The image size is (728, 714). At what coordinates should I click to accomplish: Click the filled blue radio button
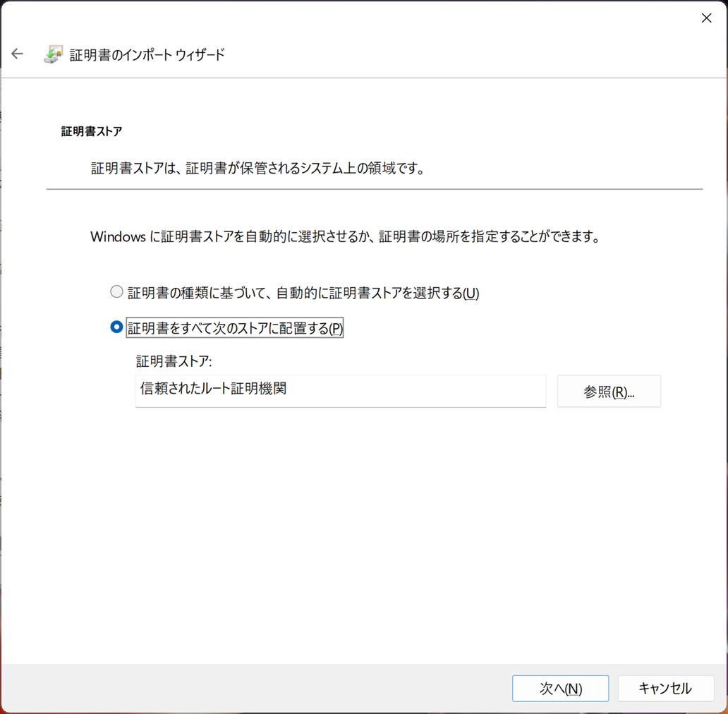pos(116,326)
